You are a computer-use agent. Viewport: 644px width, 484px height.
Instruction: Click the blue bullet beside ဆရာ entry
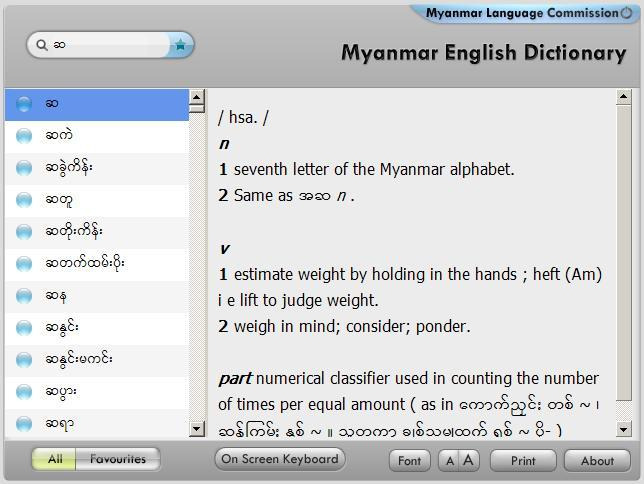click(24, 424)
